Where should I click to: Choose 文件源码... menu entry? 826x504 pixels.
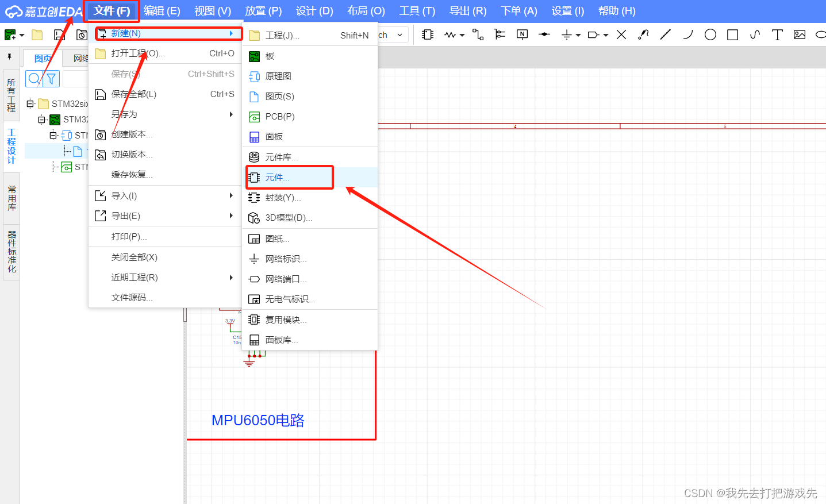click(x=166, y=298)
